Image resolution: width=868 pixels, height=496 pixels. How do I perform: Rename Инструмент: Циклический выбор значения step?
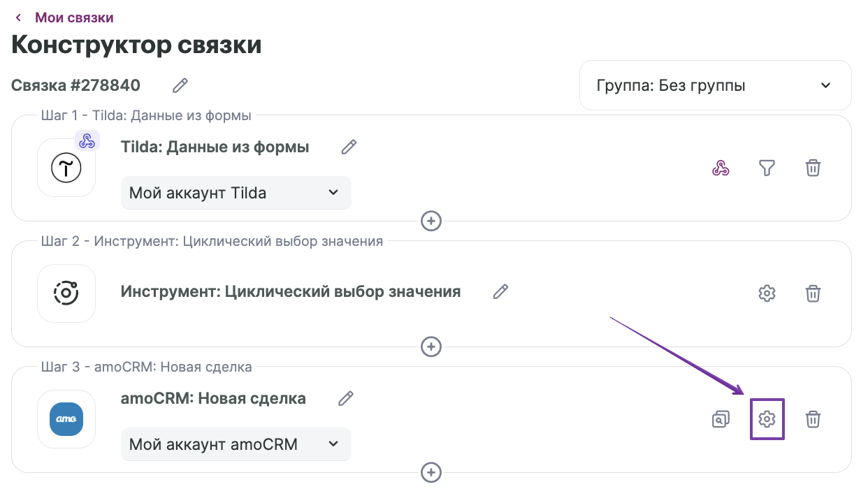500,292
